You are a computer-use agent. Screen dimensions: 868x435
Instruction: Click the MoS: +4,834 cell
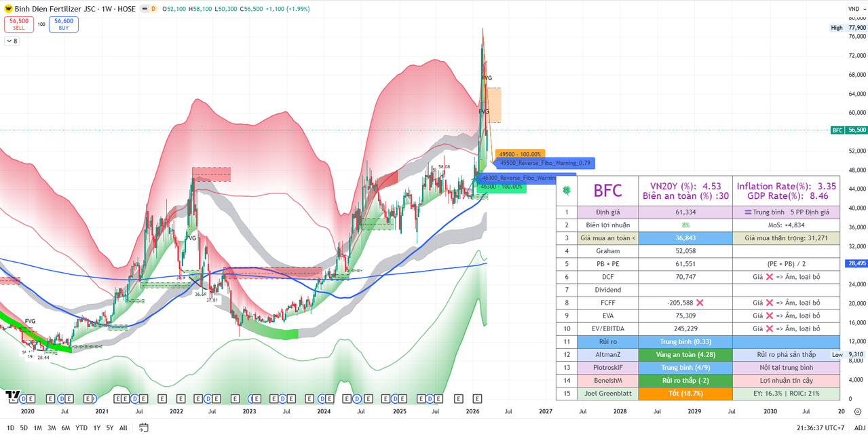(787, 225)
